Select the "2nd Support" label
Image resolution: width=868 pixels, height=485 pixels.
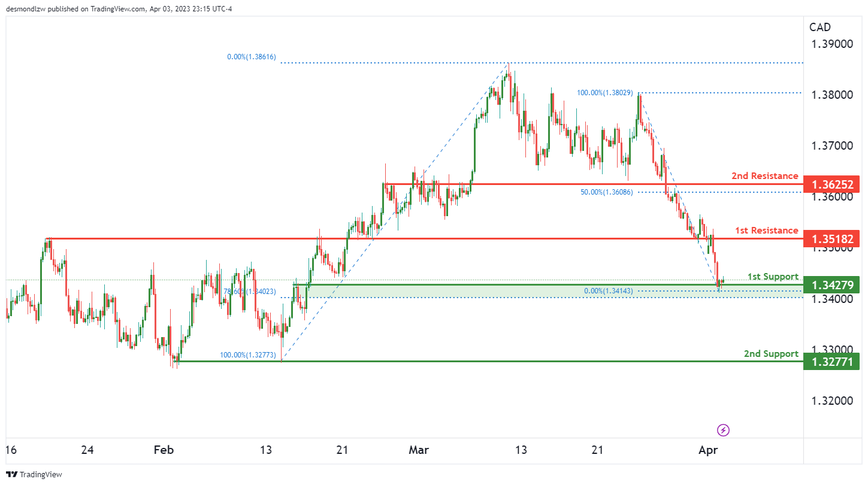[x=771, y=354]
